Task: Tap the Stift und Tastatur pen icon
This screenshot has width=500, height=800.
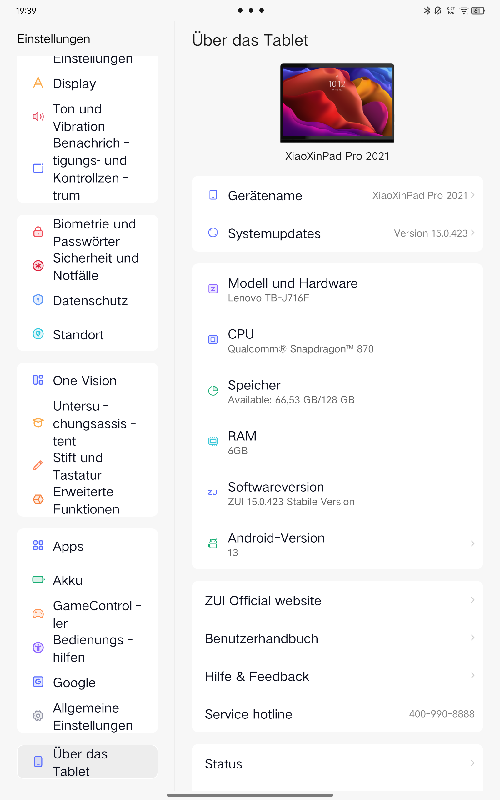Action: [x=38, y=465]
